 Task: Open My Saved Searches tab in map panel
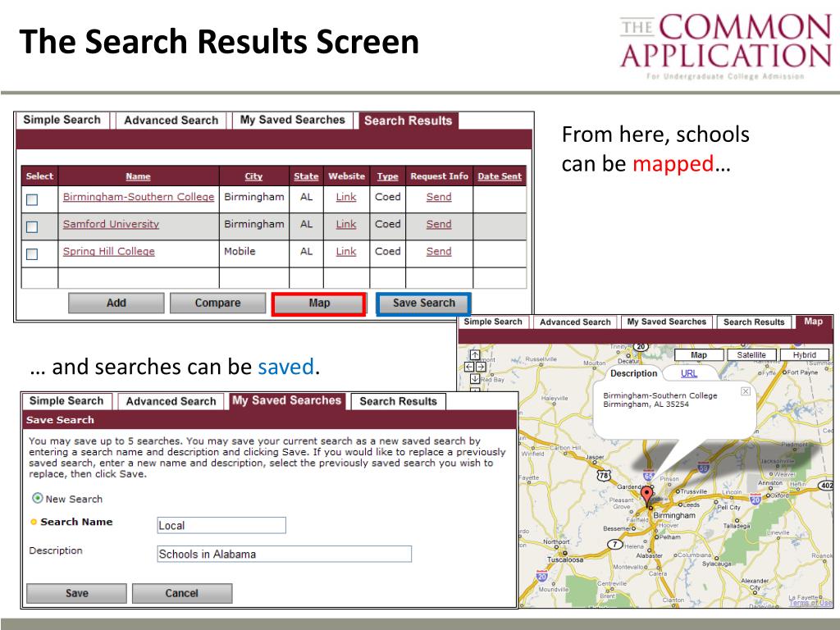tap(666, 322)
